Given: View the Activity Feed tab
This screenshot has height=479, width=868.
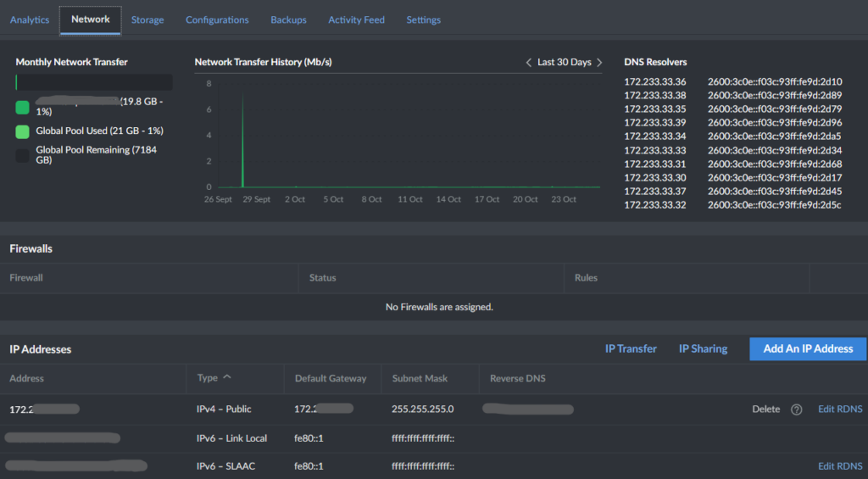Looking at the screenshot, I should [357, 20].
